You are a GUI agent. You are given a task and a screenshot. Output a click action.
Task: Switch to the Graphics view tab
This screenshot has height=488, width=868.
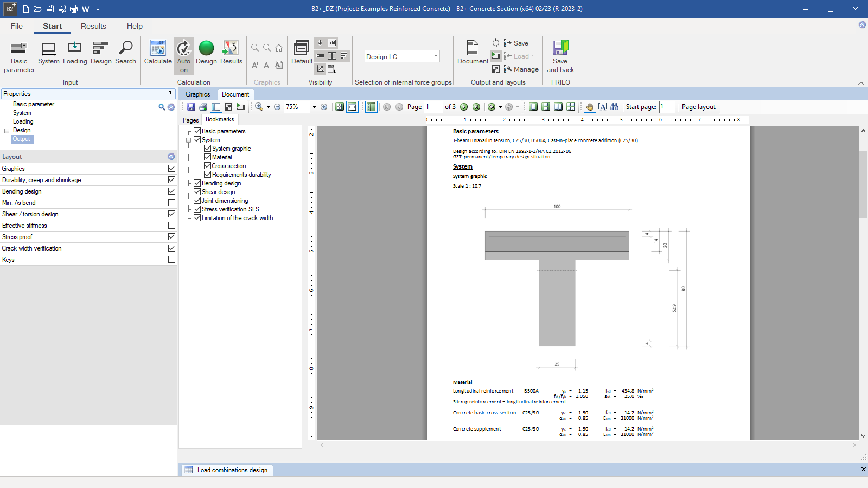point(197,94)
